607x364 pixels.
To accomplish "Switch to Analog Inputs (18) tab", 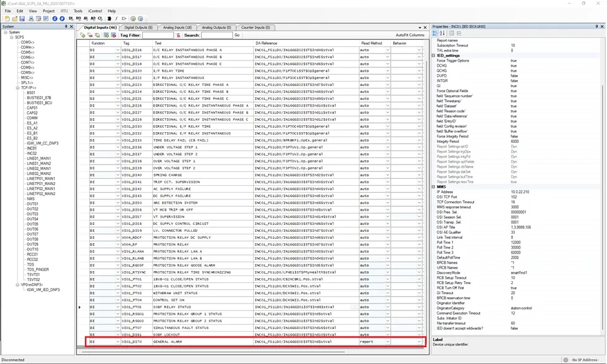I will click(177, 27).
